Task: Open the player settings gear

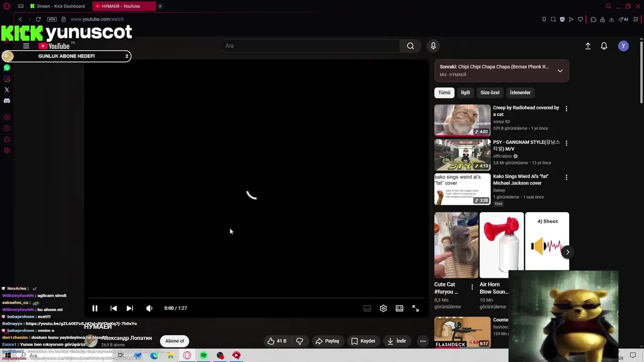Action: point(383,308)
